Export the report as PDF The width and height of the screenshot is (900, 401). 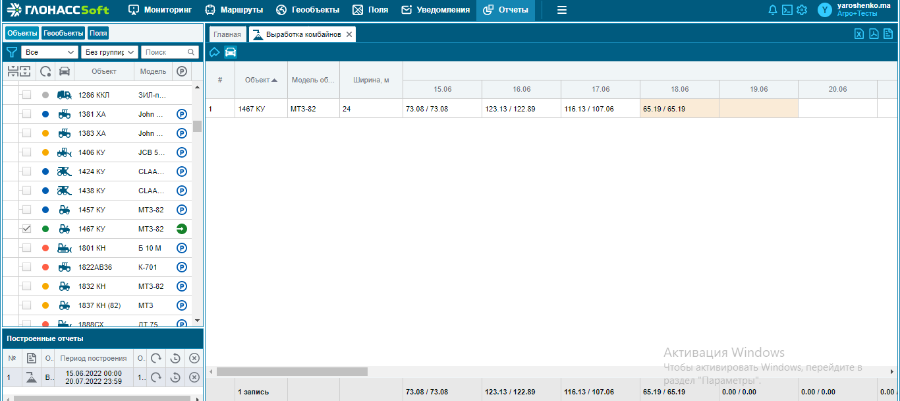coord(874,34)
